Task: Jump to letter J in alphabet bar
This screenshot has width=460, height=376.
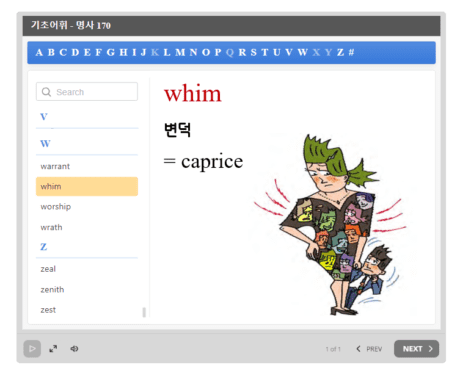Action: pos(144,53)
